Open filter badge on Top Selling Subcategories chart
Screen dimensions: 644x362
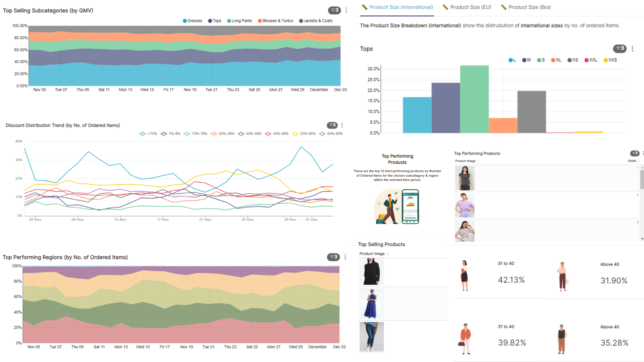334,10
